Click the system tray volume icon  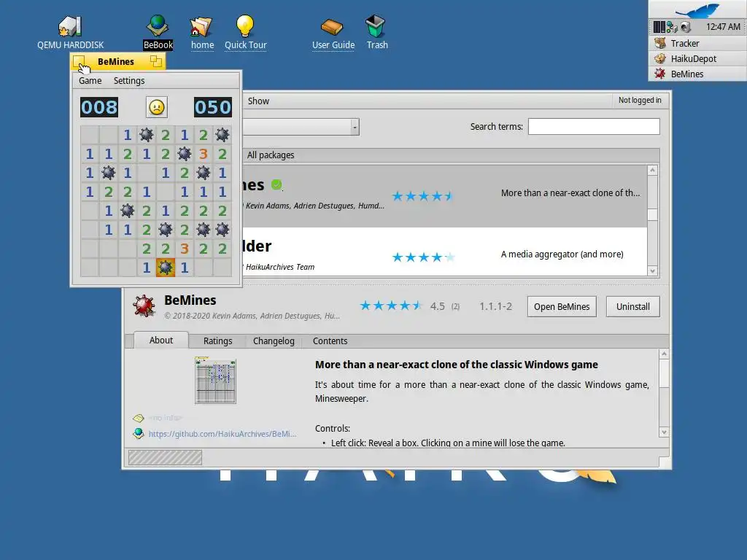pyautogui.click(x=686, y=27)
